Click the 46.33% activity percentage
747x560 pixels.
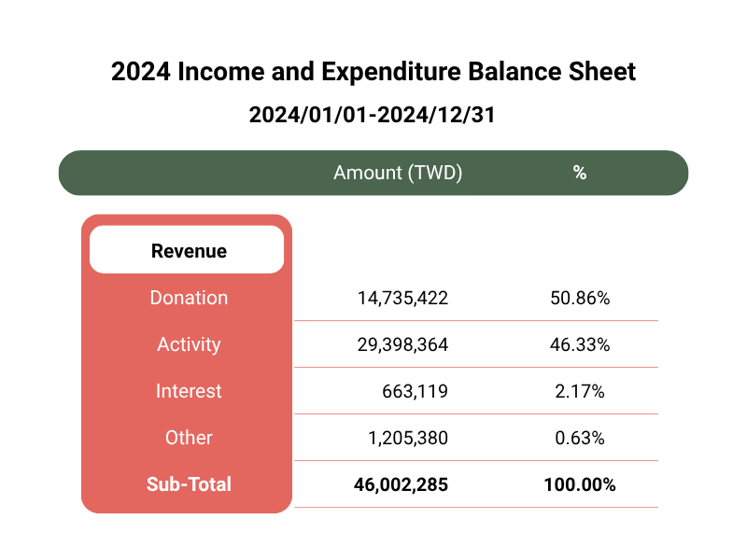580,344
